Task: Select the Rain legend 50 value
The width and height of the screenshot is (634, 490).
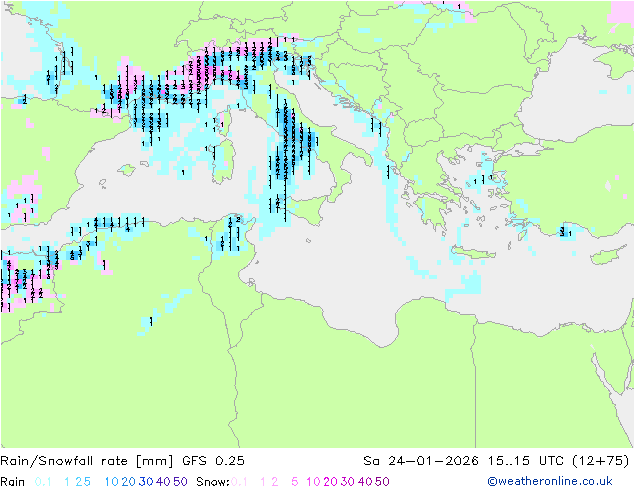Action: 180,482
